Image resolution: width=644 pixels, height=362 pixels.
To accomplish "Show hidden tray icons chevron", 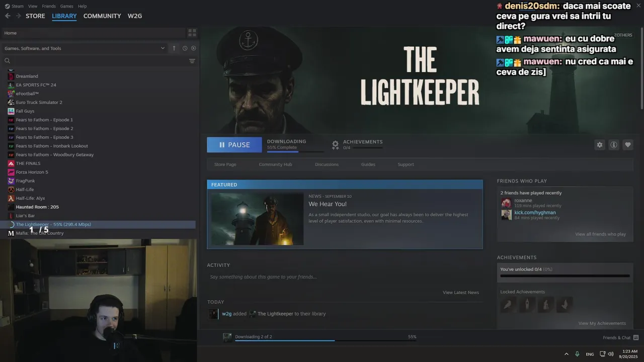I will pyautogui.click(x=567, y=354).
